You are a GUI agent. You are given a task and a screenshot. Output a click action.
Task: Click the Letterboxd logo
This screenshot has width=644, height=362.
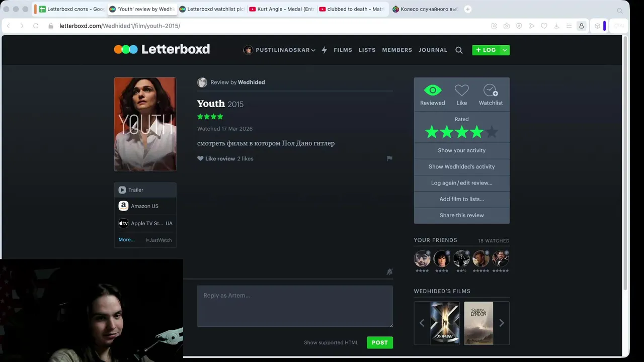tap(162, 49)
